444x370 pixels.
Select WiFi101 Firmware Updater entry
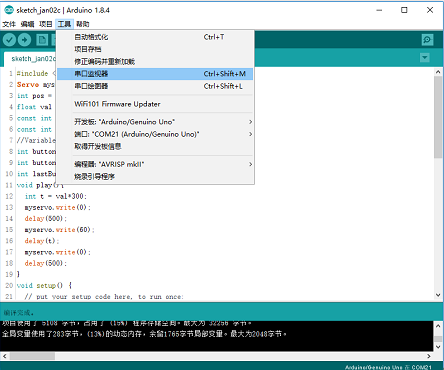pos(155,104)
